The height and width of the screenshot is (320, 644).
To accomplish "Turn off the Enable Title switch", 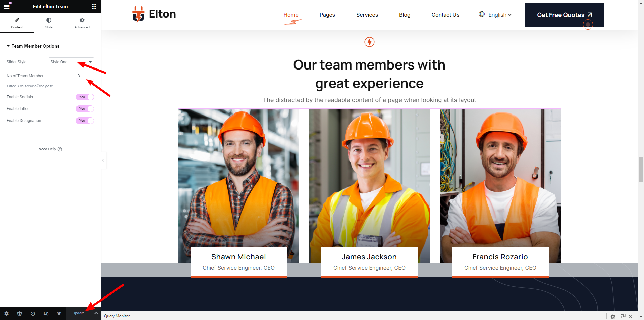I will 85,109.
